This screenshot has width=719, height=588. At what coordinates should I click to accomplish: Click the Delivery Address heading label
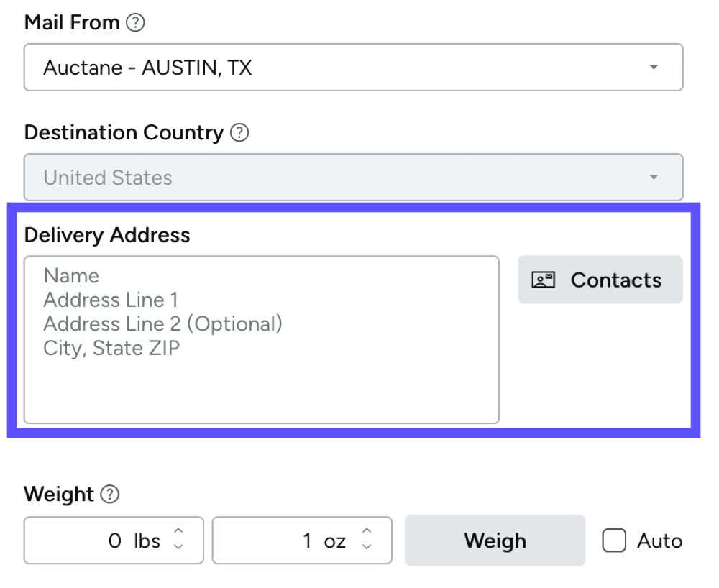[107, 235]
